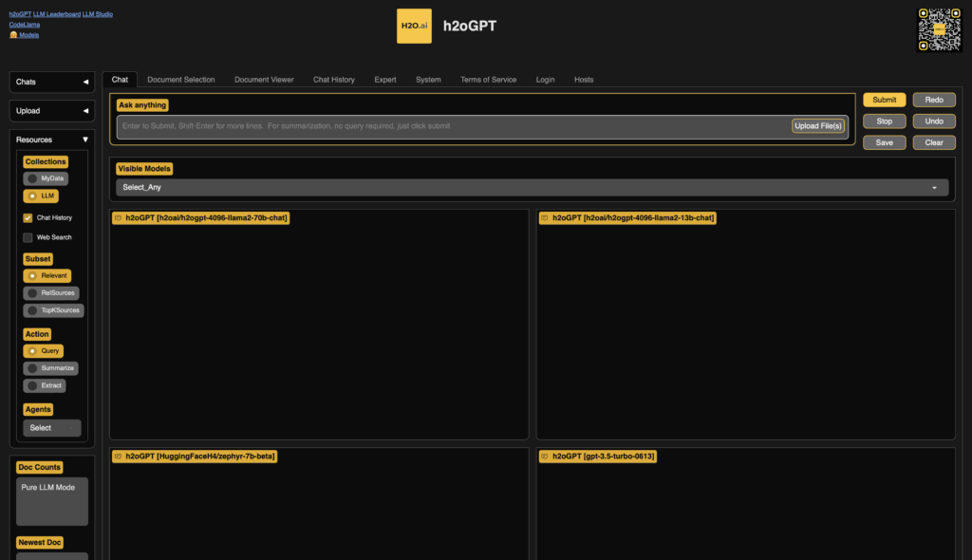Viewport: 972px width, 560px height.
Task: Click the H2O.ai logo
Action: 414,27
